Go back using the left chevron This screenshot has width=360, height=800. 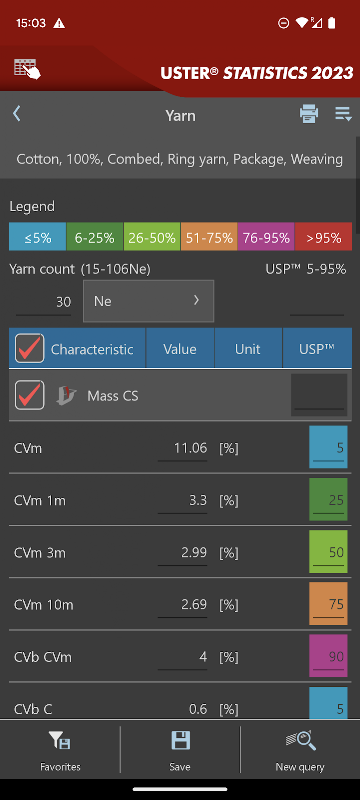[x=17, y=113]
